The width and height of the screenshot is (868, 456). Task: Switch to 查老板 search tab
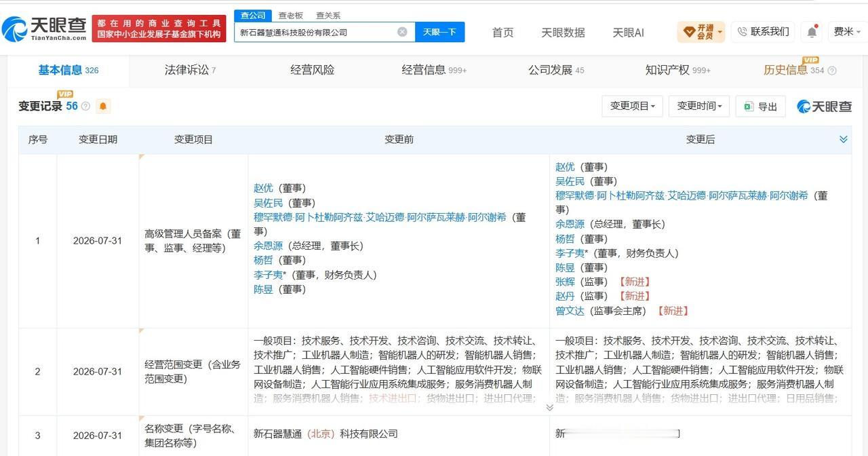pos(291,15)
